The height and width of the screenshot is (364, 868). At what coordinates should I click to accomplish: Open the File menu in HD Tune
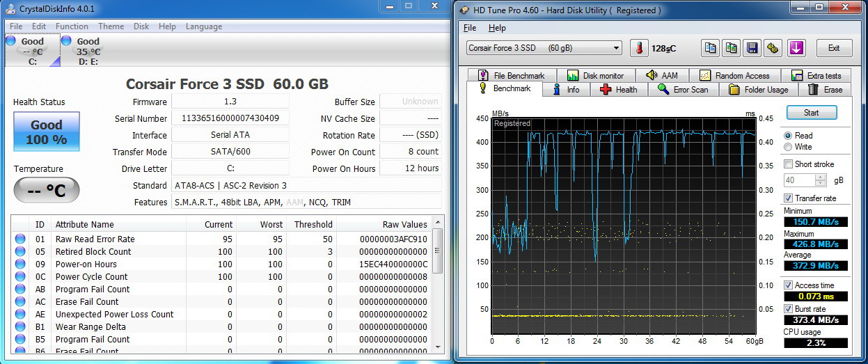470,28
